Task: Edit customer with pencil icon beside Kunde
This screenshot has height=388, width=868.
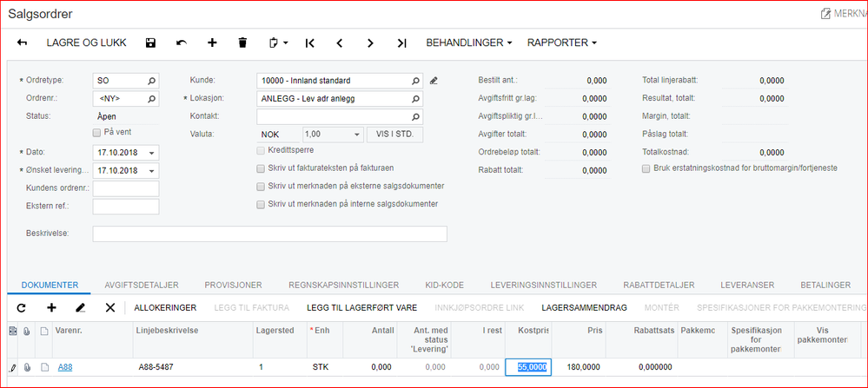Action: 434,82
